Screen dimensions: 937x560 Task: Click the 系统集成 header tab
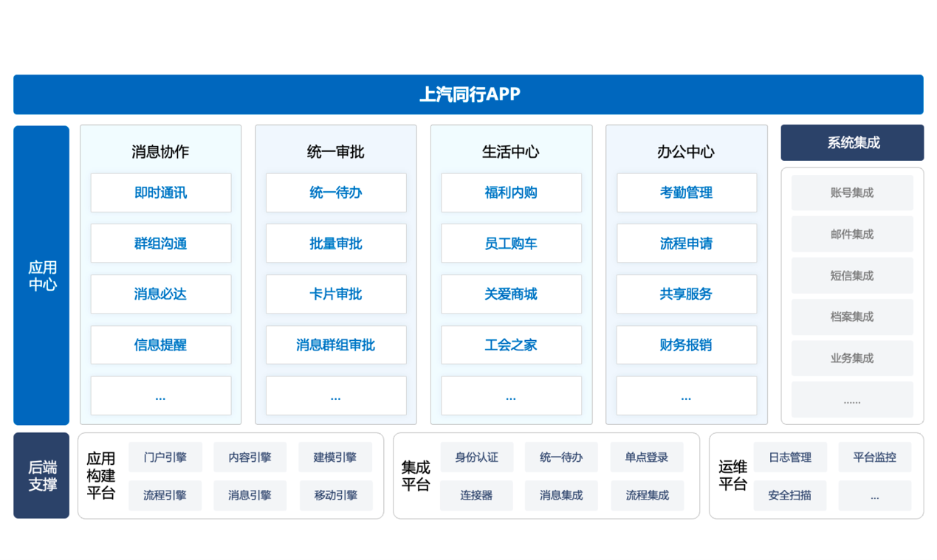pyautogui.click(x=852, y=142)
